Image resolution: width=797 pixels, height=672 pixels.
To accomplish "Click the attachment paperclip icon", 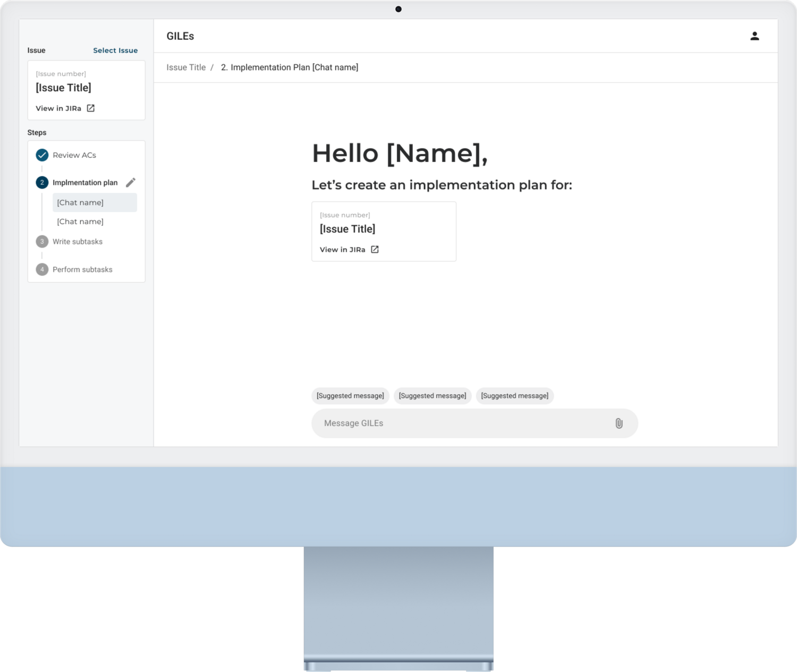I will coord(619,423).
